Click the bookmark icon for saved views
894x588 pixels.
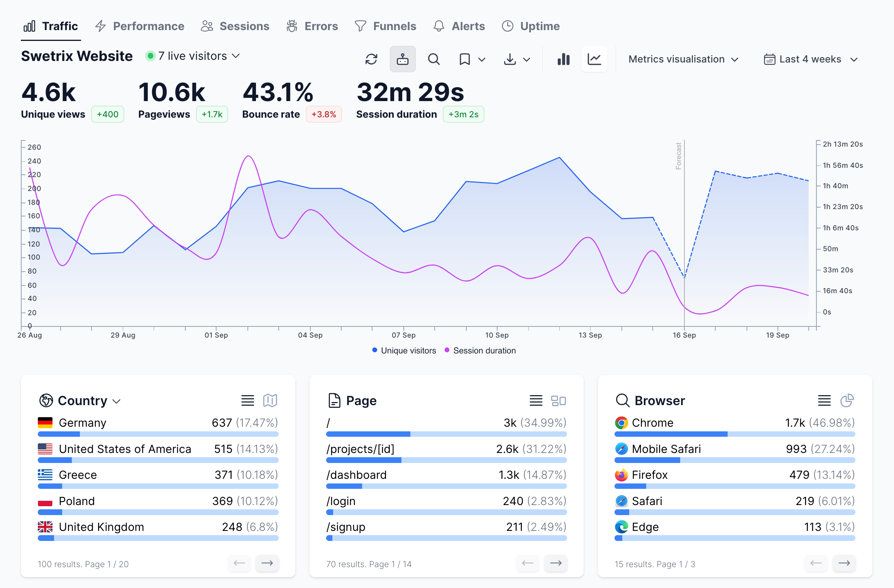coord(465,59)
